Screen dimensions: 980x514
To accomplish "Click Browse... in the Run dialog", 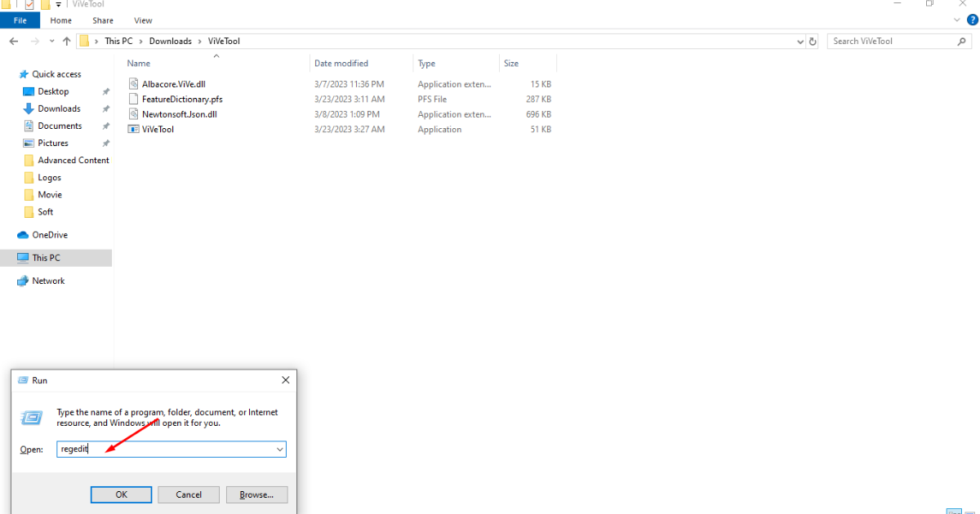I will coord(256,494).
